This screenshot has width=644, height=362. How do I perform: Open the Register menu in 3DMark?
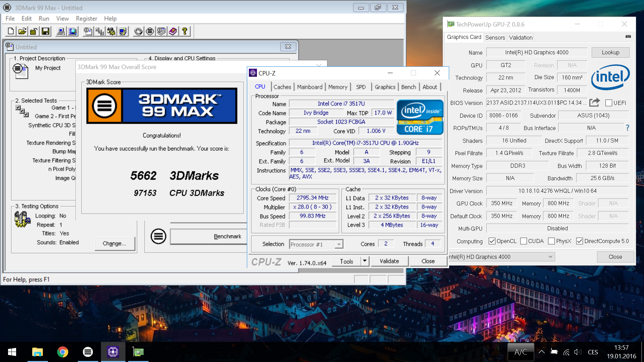[x=87, y=18]
